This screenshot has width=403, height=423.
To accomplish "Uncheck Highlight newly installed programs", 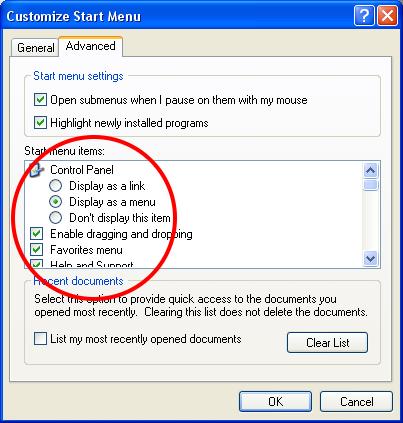I will 40,123.
